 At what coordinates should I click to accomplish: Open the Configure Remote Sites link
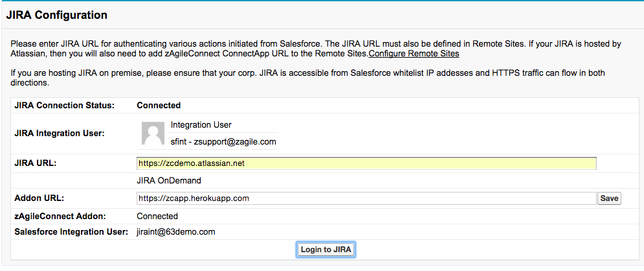pyautogui.click(x=414, y=54)
